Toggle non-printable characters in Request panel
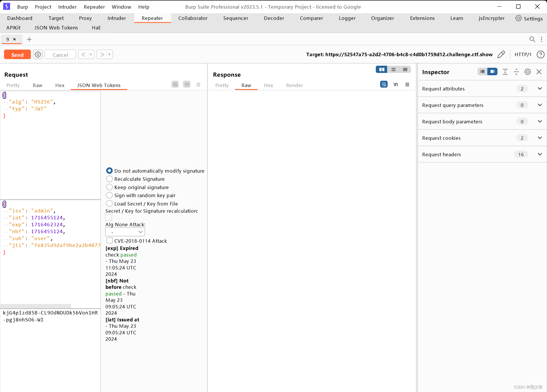This screenshot has height=392, width=547. (187, 84)
